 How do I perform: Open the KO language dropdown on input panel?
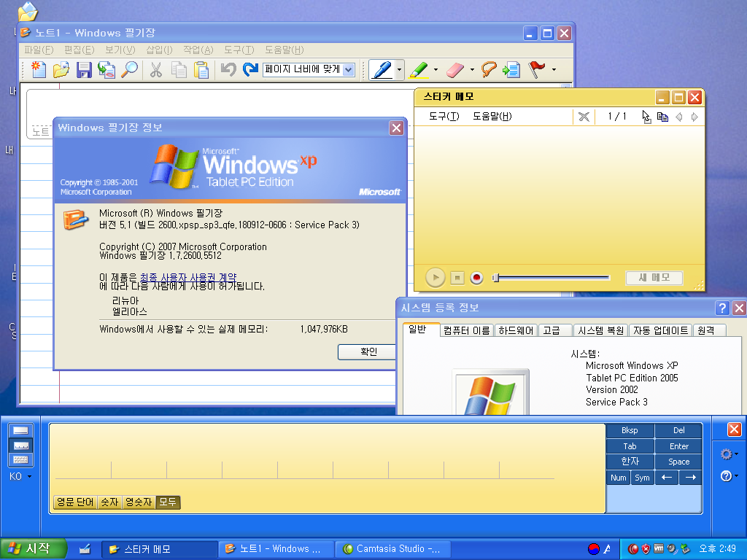[x=20, y=476]
